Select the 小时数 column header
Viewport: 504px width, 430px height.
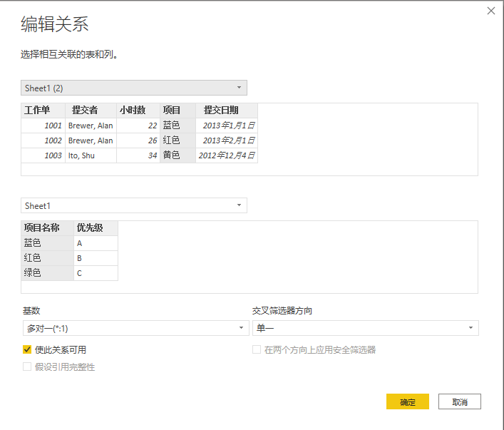(x=133, y=111)
